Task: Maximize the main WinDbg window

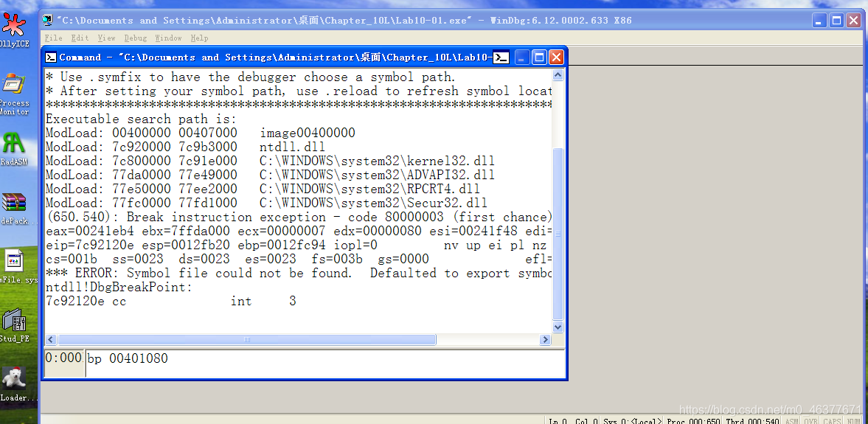Action: coord(837,21)
